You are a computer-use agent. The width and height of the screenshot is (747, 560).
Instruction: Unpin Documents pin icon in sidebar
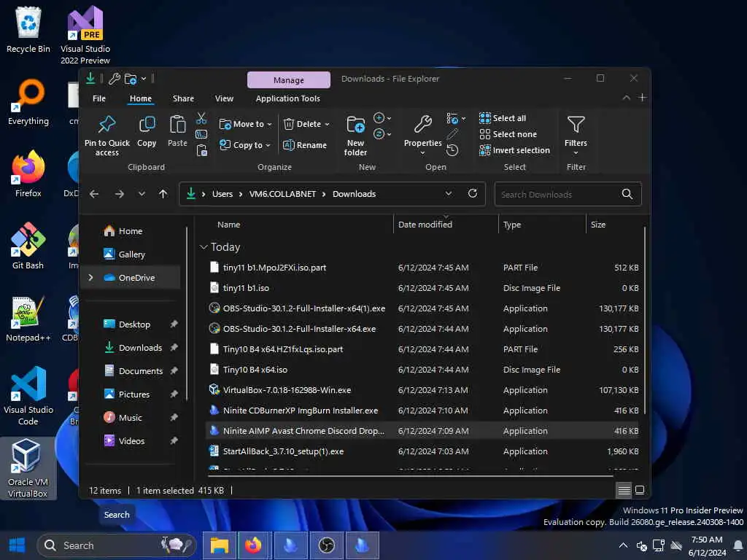coord(174,370)
